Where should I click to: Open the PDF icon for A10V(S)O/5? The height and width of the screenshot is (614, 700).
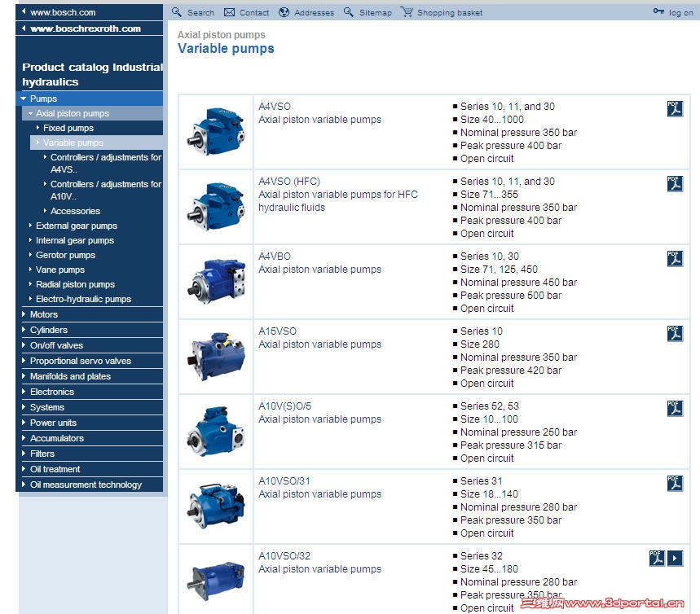675,408
